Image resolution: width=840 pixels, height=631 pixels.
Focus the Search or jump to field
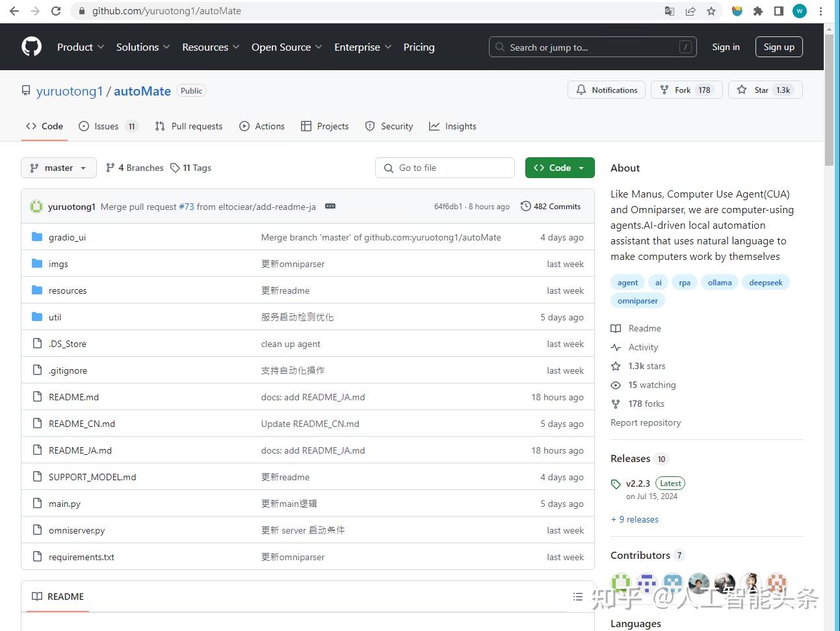[x=592, y=47]
